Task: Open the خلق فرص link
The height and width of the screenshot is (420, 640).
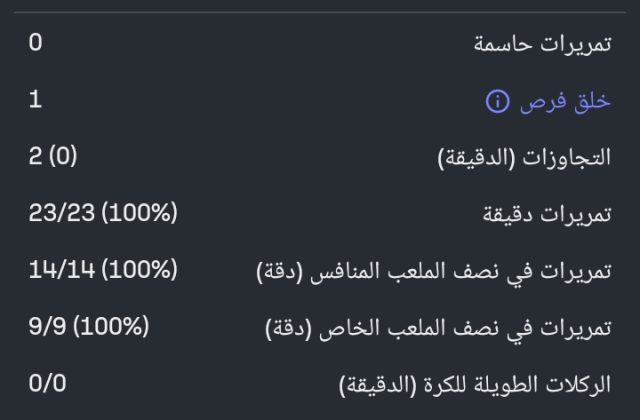Action: pyautogui.click(x=565, y=101)
